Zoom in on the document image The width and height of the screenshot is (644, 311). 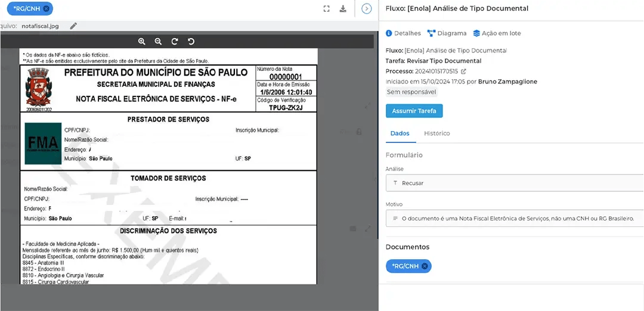142,42
